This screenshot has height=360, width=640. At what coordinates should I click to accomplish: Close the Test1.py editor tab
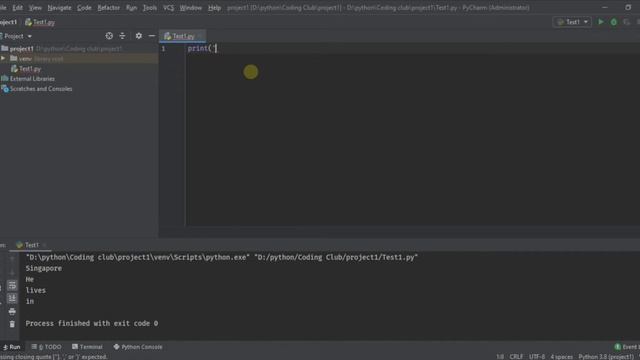point(200,36)
